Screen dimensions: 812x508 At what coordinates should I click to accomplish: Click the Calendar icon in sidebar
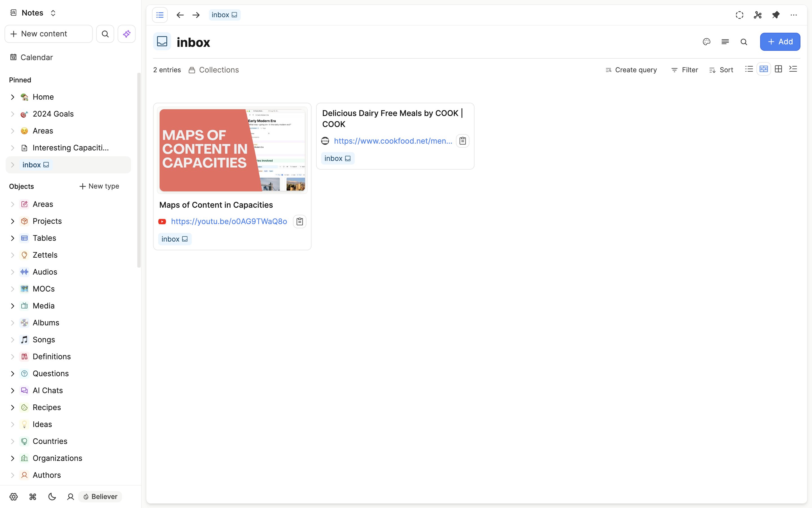[14, 57]
